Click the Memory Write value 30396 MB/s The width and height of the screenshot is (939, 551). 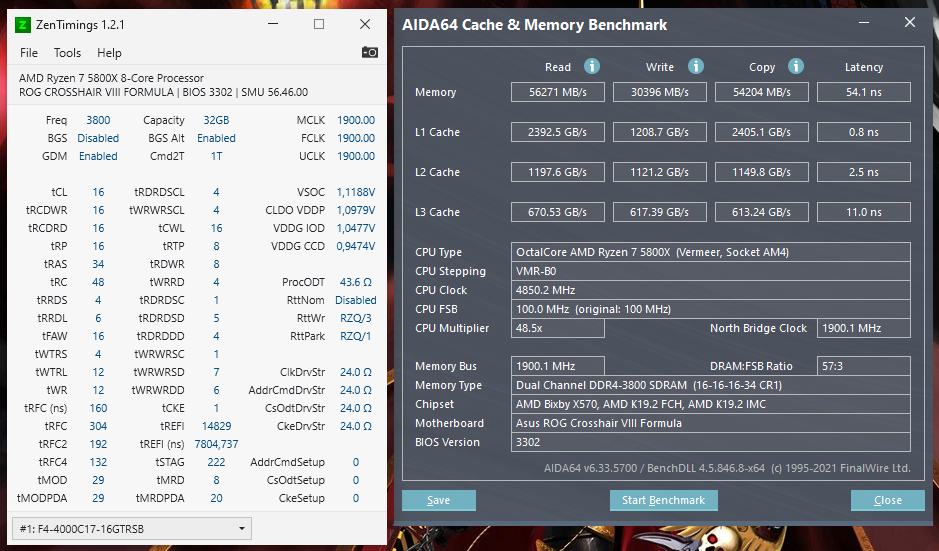tap(659, 92)
